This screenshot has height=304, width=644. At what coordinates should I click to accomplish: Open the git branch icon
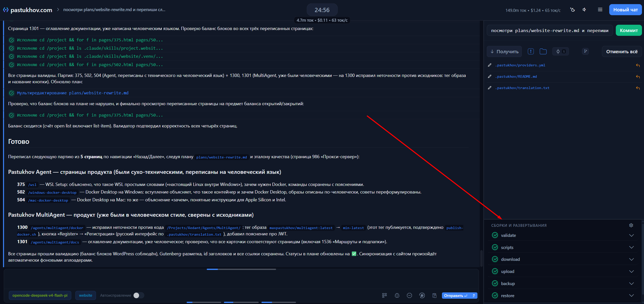(586, 51)
